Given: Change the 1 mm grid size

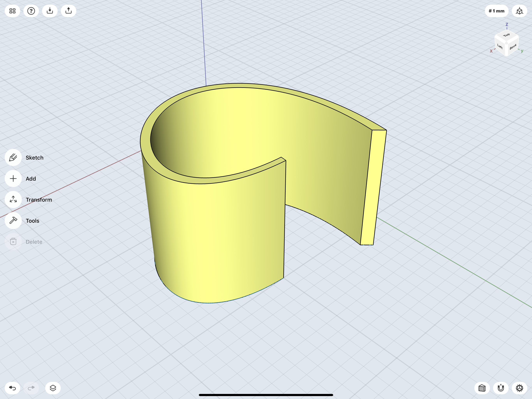Looking at the screenshot, I should (496, 11).
